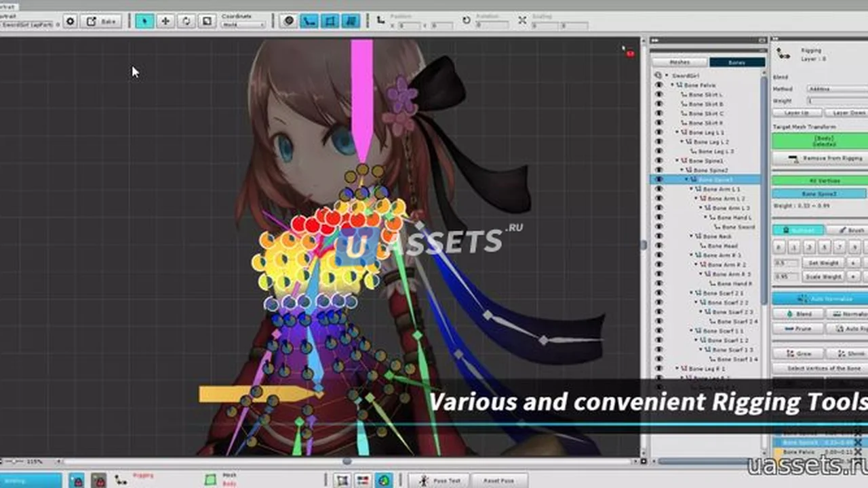The width and height of the screenshot is (868, 488).
Task: Click the gray-background lock icon in bottom bar
Action: click(x=99, y=480)
